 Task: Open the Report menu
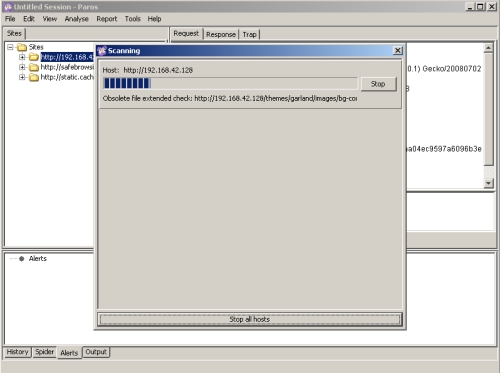[x=107, y=19]
